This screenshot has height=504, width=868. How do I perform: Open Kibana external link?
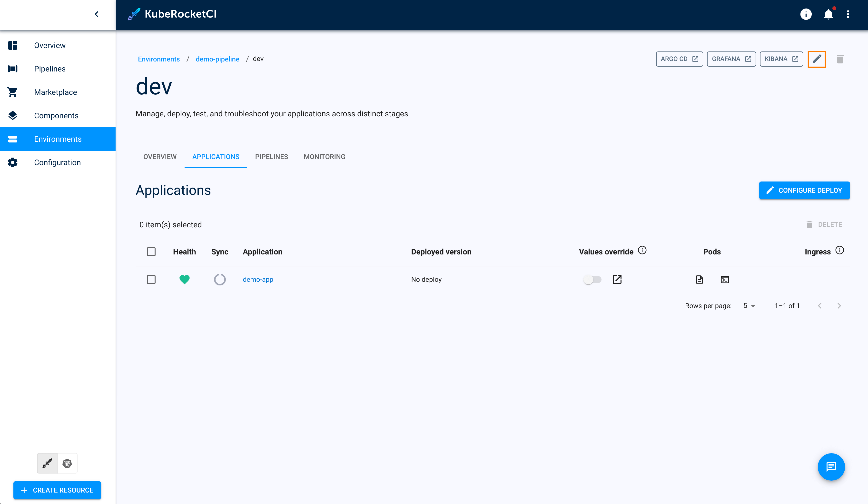[781, 59]
